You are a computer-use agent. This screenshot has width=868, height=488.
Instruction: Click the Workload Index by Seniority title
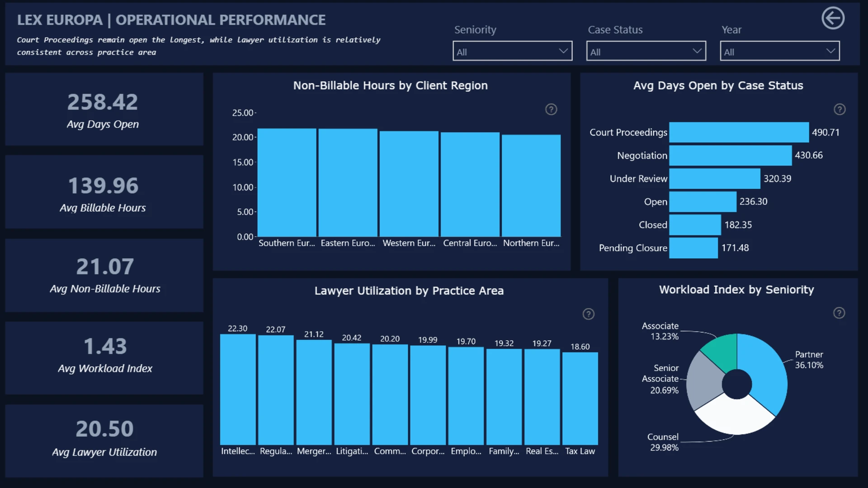tap(736, 290)
